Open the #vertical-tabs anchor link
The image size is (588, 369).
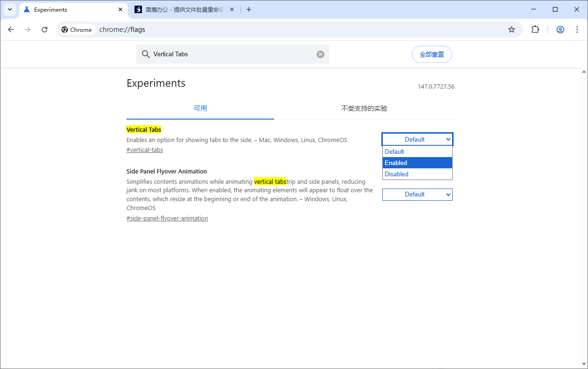[x=145, y=150]
